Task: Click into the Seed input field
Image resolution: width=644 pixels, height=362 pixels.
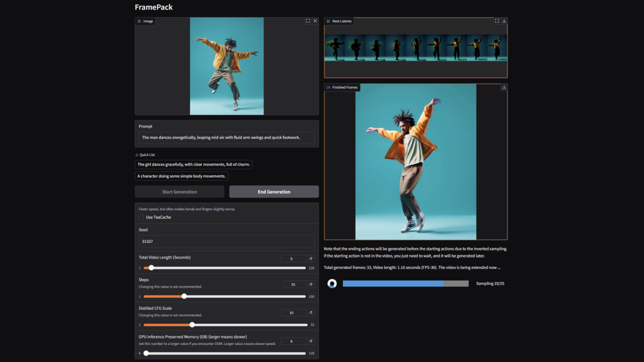Action: [x=226, y=241]
